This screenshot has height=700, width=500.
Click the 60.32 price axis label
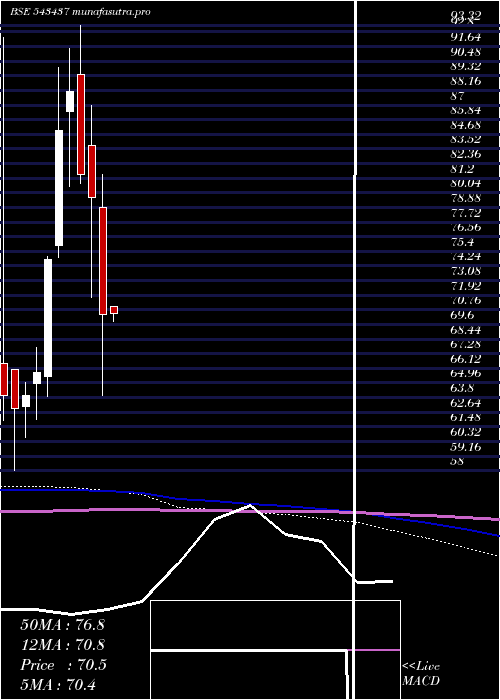(466, 432)
